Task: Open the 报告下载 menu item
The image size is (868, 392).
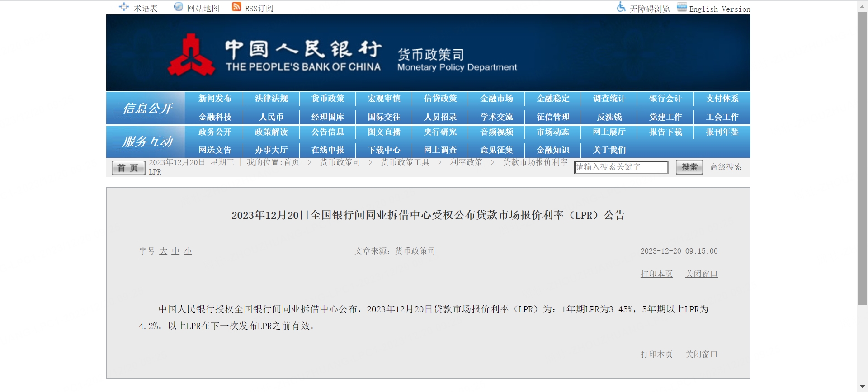Action: click(665, 132)
